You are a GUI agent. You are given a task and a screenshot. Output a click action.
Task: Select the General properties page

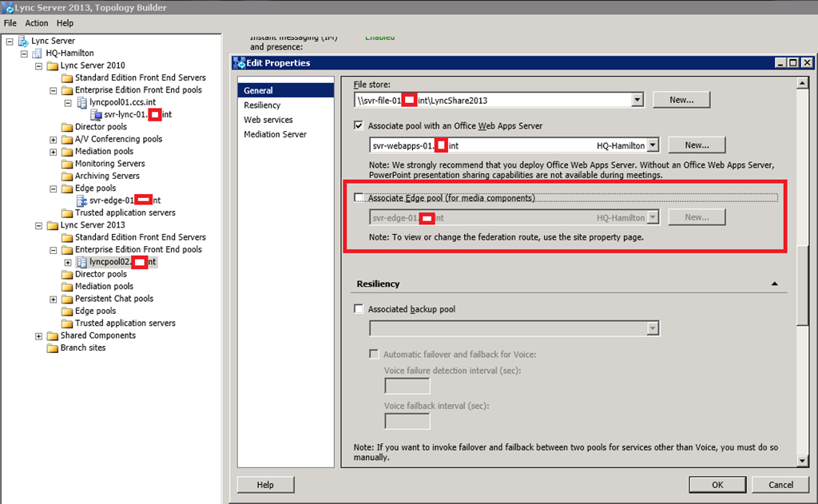point(286,90)
